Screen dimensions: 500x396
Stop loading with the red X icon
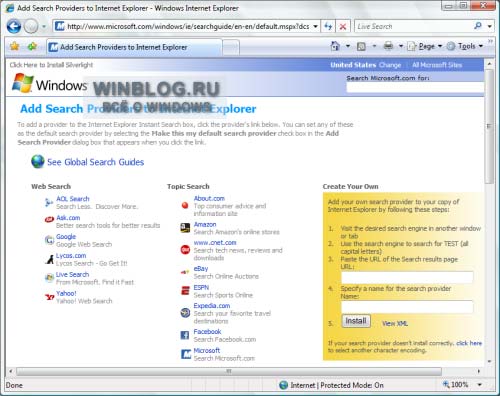pyautogui.click(x=343, y=26)
